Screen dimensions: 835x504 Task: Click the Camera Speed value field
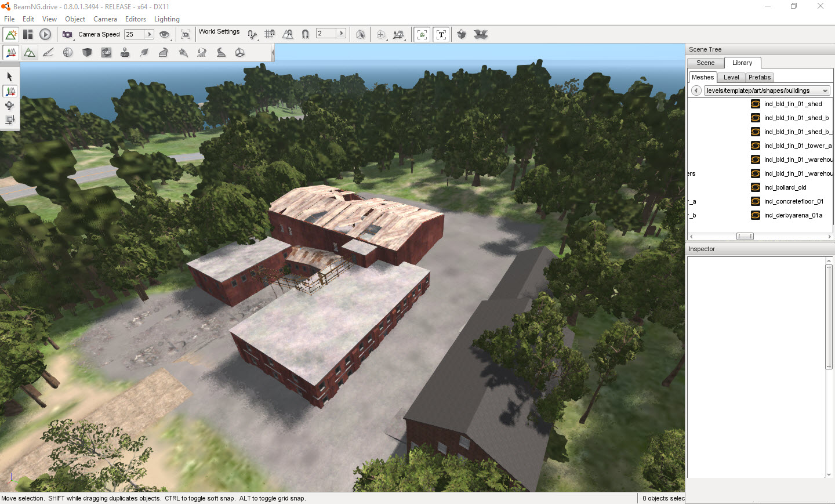point(134,34)
